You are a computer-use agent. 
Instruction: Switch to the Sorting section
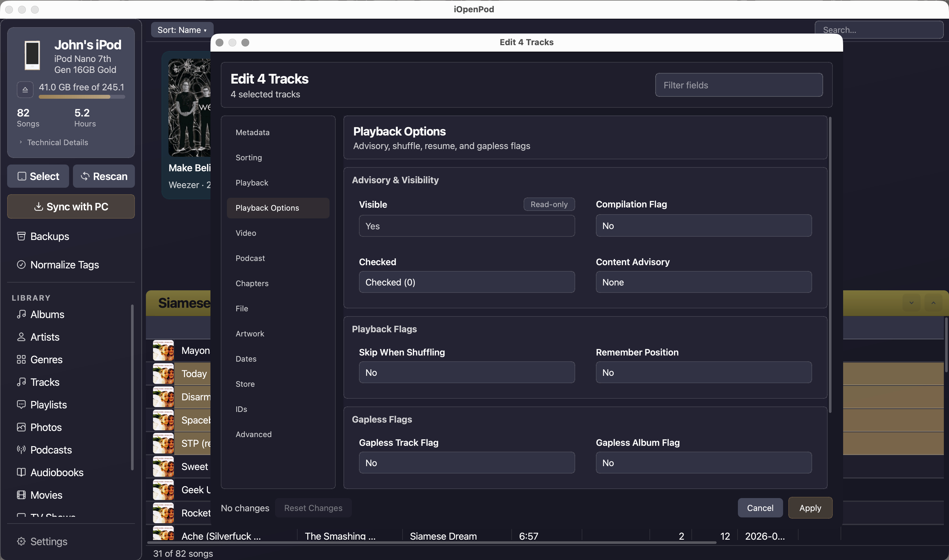pos(278,157)
